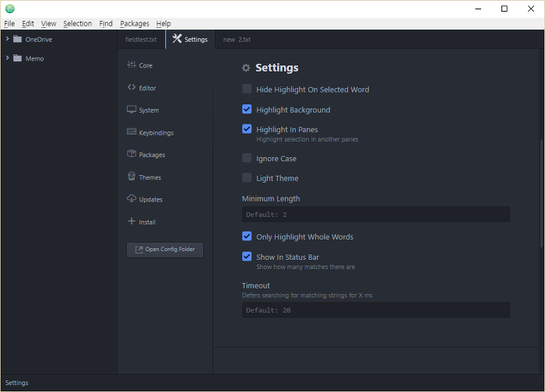Image resolution: width=545 pixels, height=392 pixels.
Task: Uncheck Highlight In Panes option
Action: pyautogui.click(x=247, y=129)
